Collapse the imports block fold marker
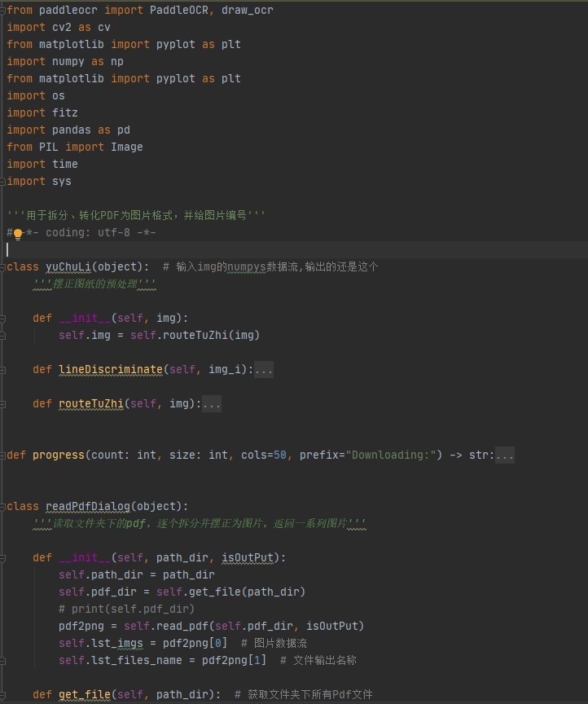588x704 pixels. tap(2, 11)
